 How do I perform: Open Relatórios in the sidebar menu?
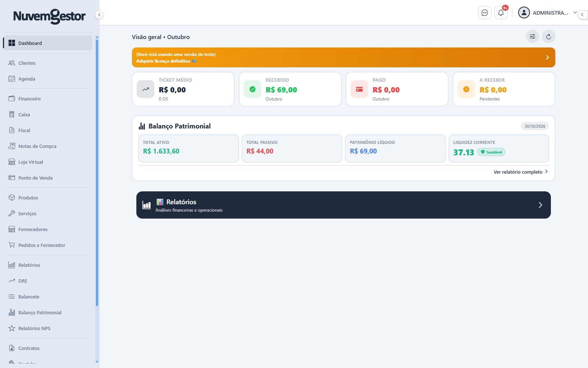[48, 265]
